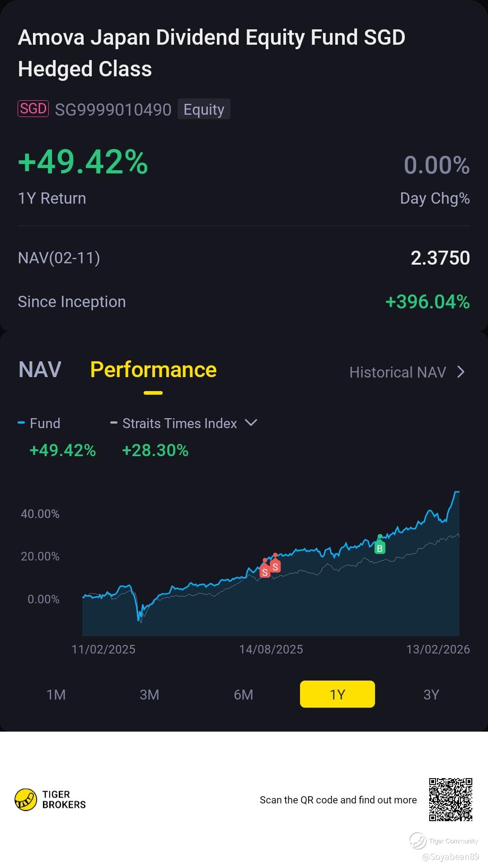The height and width of the screenshot is (868, 488).
Task: Tap the Equity category tag
Action: pos(204,109)
